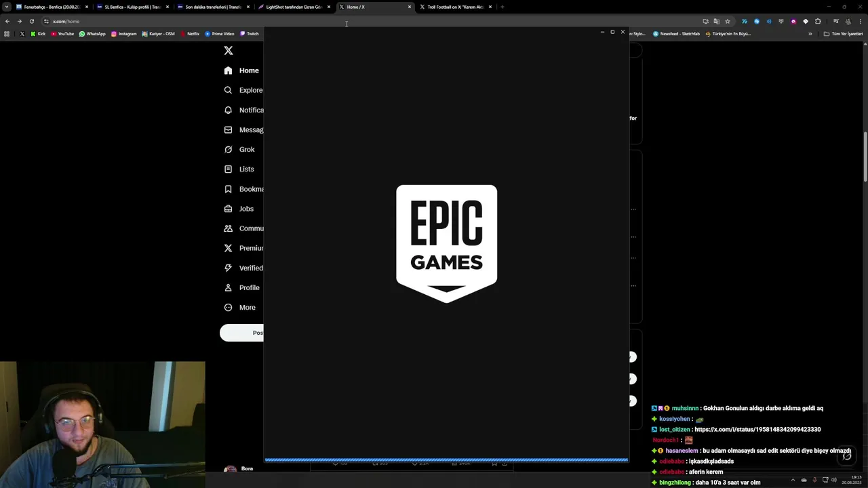This screenshot has width=868, height=488.
Task: Open the YouTube bookmark
Action: point(62,34)
